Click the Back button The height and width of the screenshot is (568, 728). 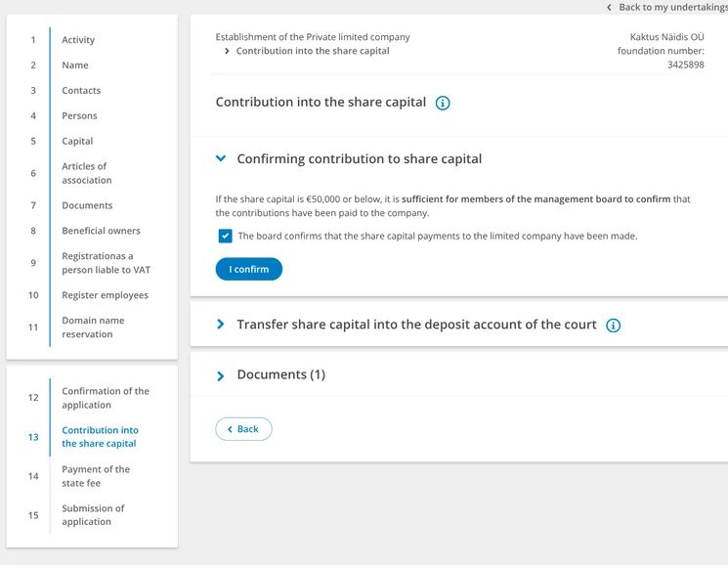(243, 428)
